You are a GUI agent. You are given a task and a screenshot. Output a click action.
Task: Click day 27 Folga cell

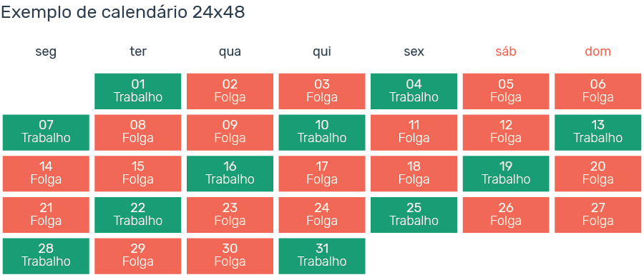tap(598, 215)
